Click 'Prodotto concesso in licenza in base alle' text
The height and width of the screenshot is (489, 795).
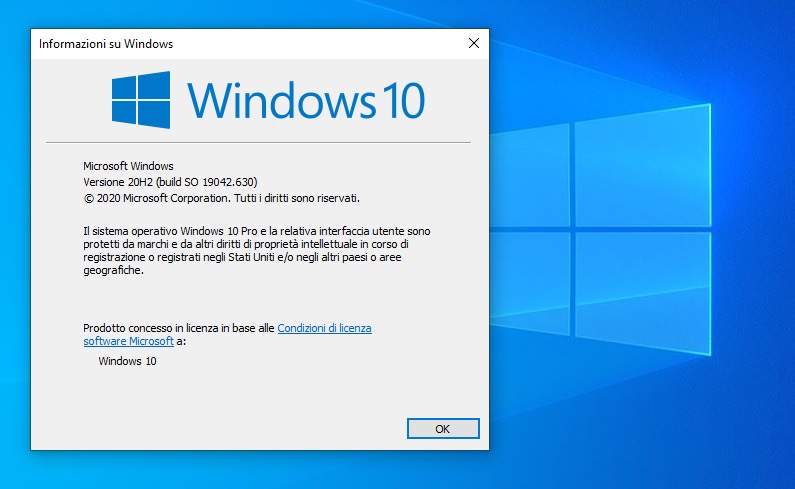tap(178, 328)
